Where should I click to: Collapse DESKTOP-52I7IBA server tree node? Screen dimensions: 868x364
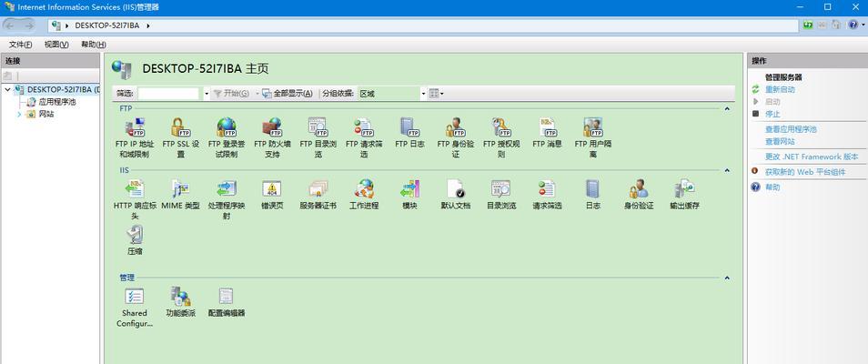pyautogui.click(x=7, y=89)
